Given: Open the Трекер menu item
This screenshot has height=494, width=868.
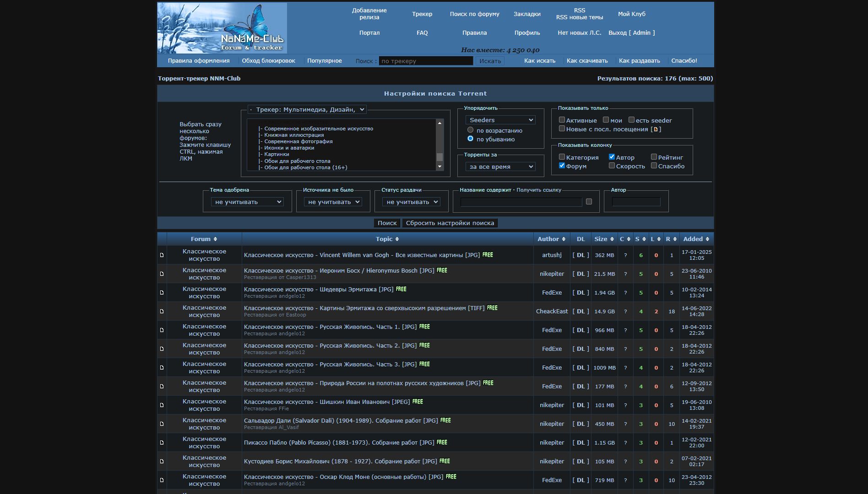Looking at the screenshot, I should click(x=422, y=14).
